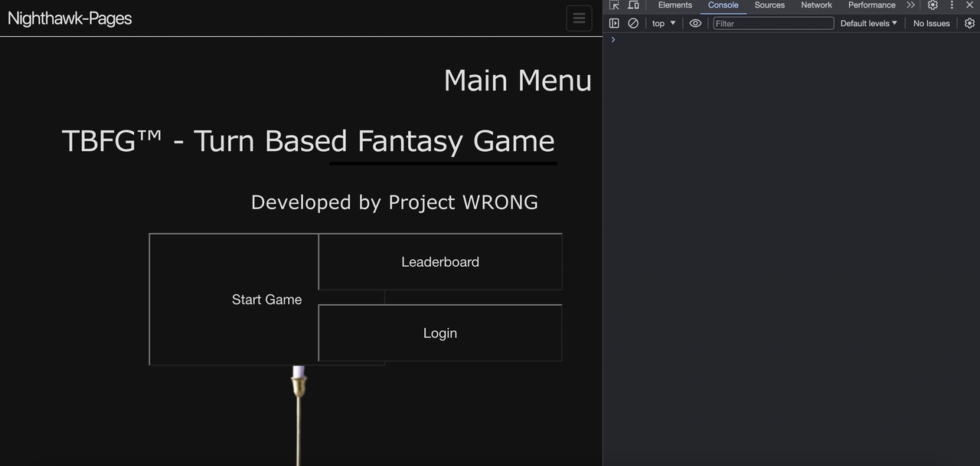This screenshot has height=466, width=980.
Task: Toggle the device toolbar icon
Action: point(632,5)
